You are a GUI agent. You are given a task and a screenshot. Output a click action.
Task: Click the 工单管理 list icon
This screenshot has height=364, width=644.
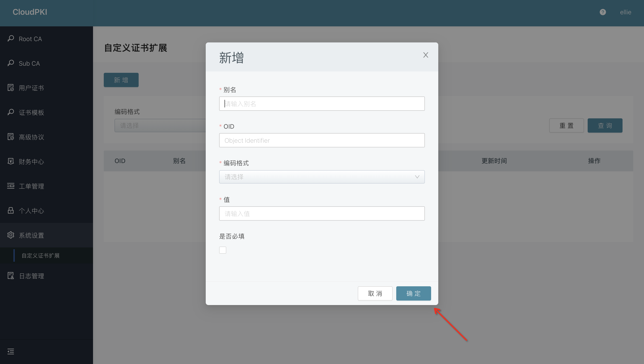click(11, 186)
